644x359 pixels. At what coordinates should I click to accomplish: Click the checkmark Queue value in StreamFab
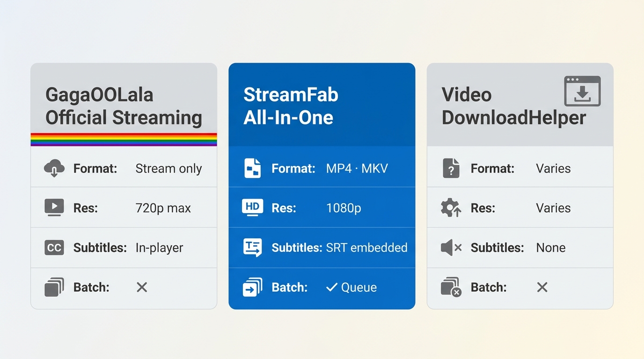coord(351,287)
